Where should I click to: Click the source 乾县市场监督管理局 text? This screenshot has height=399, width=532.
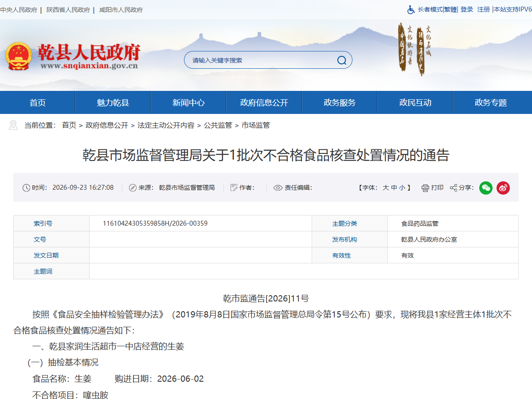(187, 188)
